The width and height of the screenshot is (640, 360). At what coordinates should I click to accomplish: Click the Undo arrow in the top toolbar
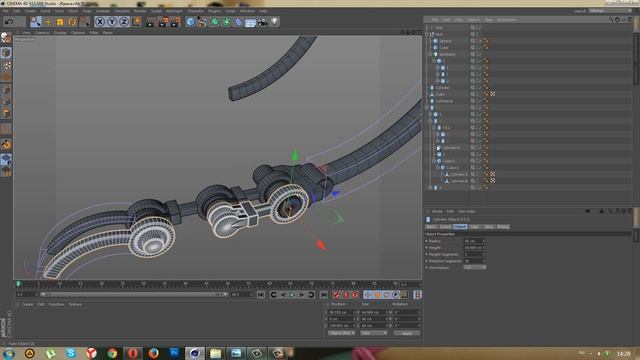[9, 21]
